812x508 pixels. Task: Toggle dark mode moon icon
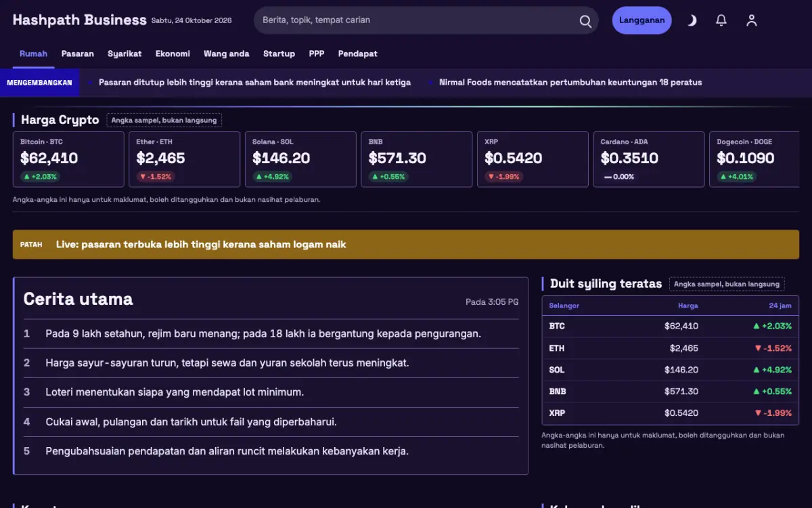[692, 20]
